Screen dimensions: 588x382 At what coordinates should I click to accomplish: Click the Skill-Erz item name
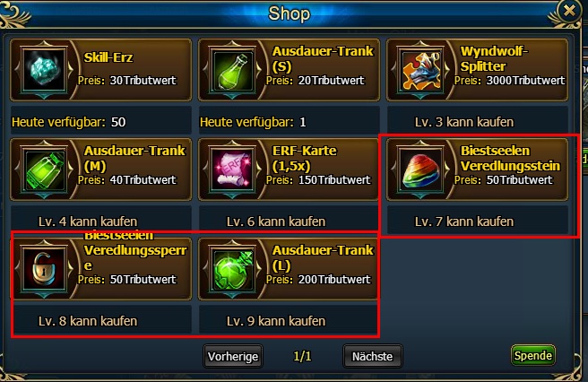(108, 57)
